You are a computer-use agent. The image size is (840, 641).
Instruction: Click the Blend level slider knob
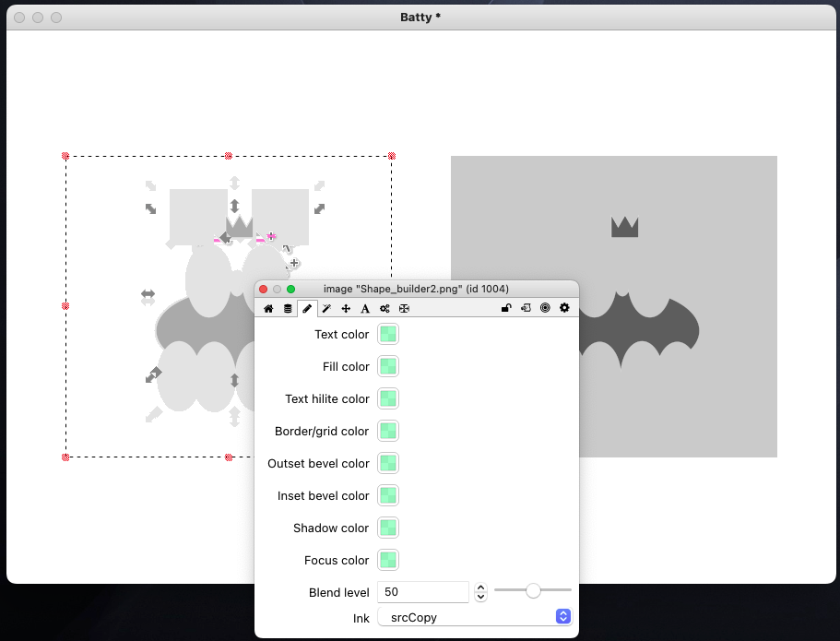click(x=533, y=591)
